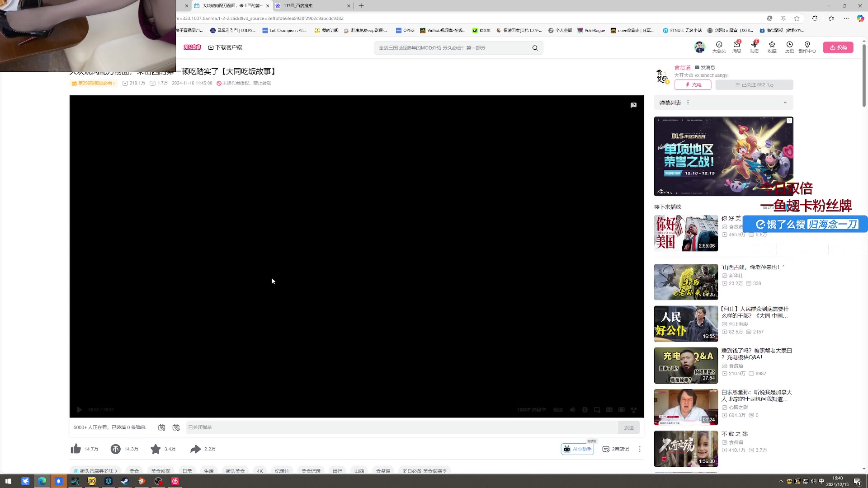868x488 pixels.
Task: Open the 消息 messages inbox
Action: point(737,47)
